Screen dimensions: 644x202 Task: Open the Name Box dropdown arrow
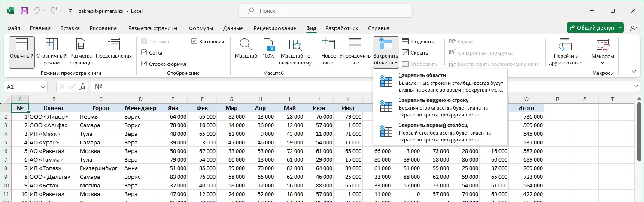click(43, 86)
